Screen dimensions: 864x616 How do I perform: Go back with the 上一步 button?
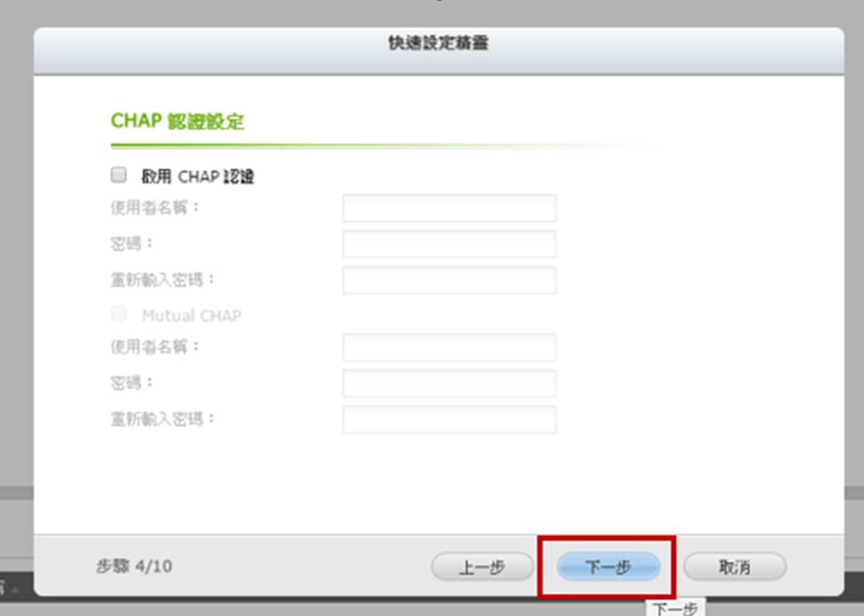coord(482,566)
